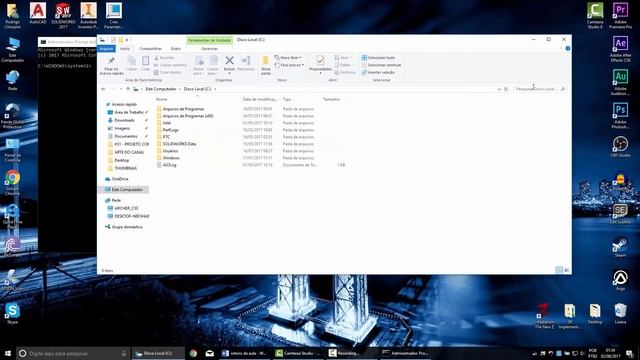Open the arrow below Excluir
Screen dimensions: 640x360
click(x=229, y=73)
